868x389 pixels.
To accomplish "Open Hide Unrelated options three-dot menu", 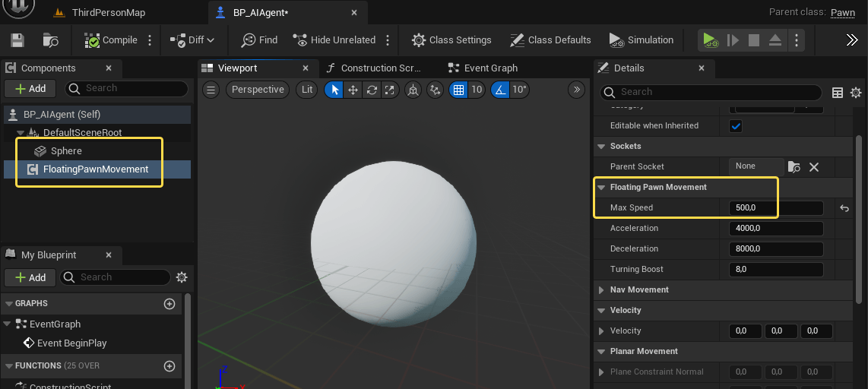I will (388, 40).
